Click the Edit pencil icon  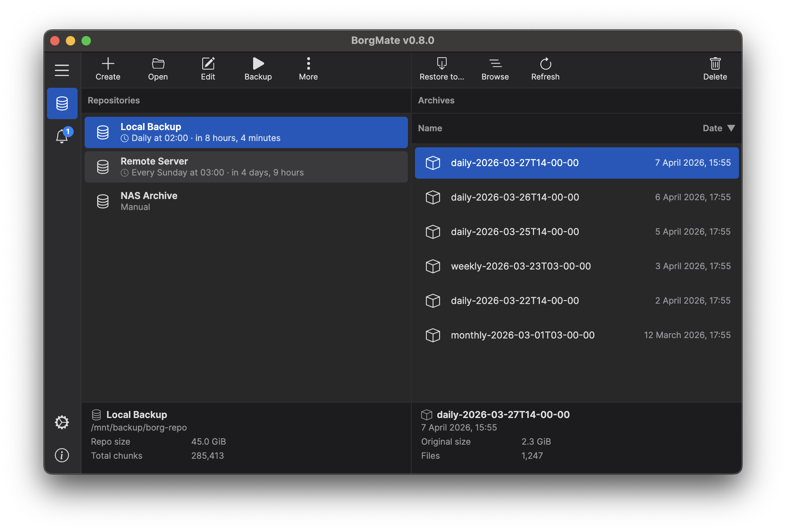(208, 64)
